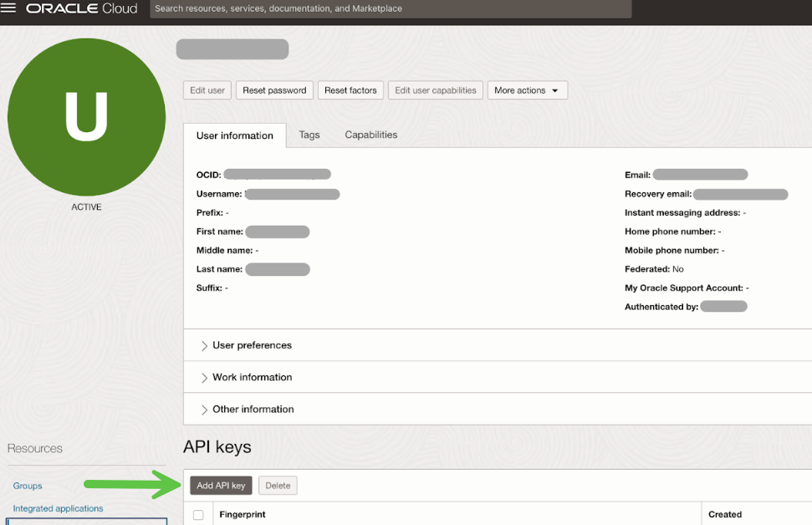This screenshot has height=525, width=812.
Task: Open the Groups resource link
Action: pos(28,486)
